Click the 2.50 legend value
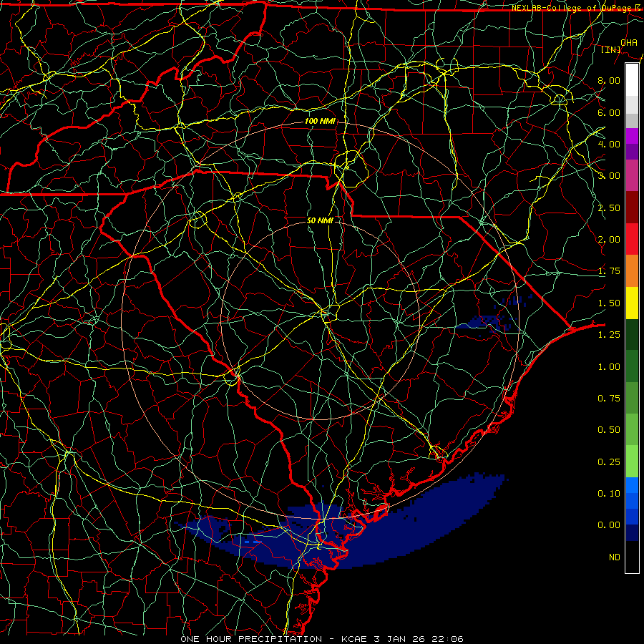 (609, 208)
